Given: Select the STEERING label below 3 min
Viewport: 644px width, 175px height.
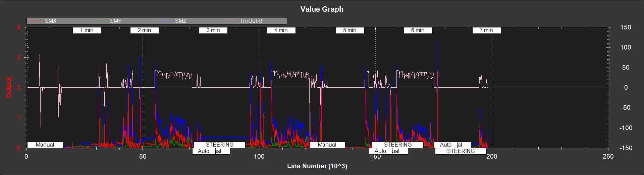Looking at the screenshot, I should pos(220,145).
